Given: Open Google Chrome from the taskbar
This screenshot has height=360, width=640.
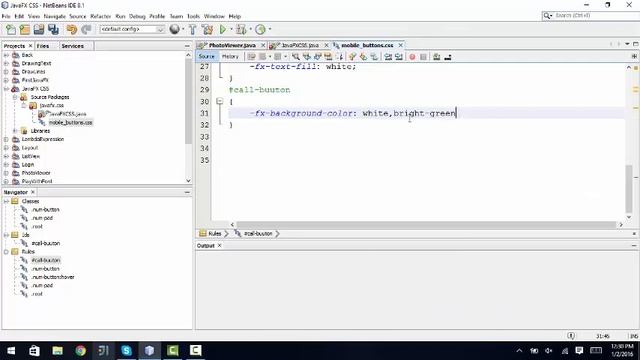Looking at the screenshot, I should (x=80, y=351).
